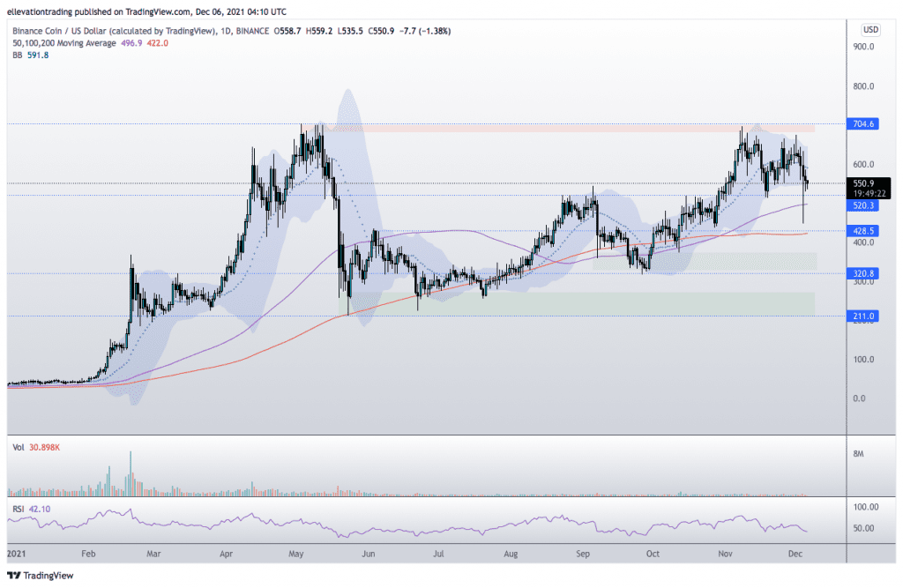Click the 428.5 price level label
This screenshot has width=903, height=588.
[862, 231]
